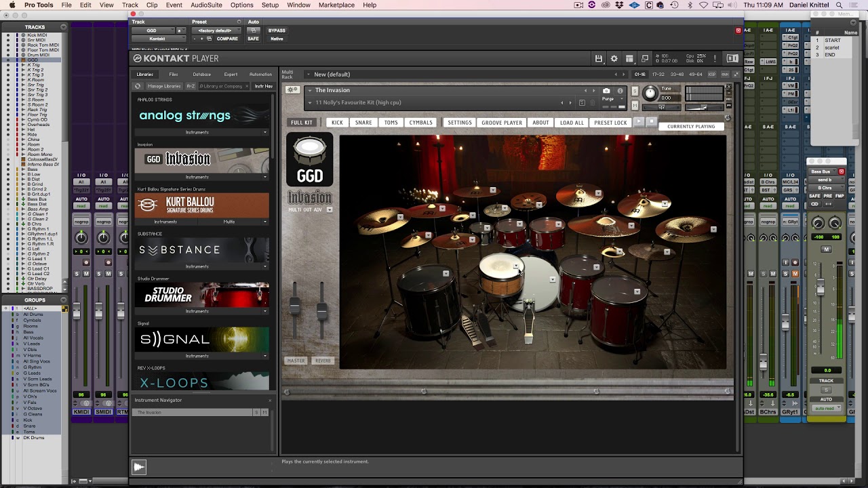Open Kontakt save/load files menu icon
The width and height of the screenshot is (868, 488).
tap(599, 59)
